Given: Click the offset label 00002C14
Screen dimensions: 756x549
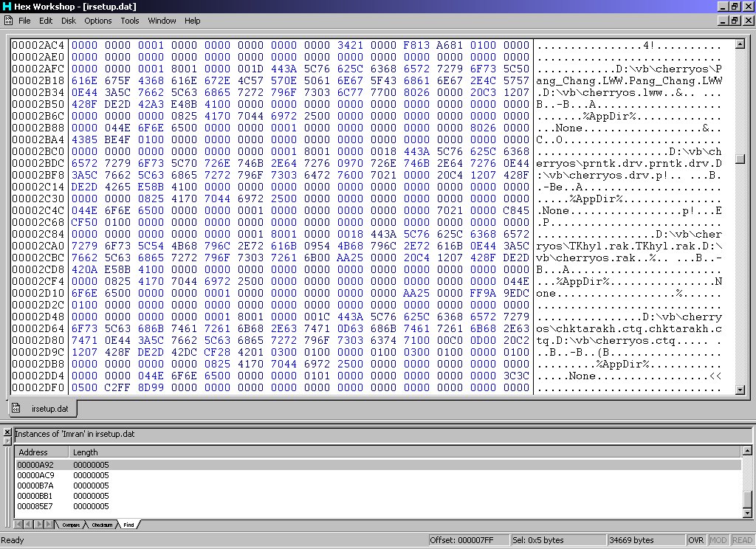Looking at the screenshot, I should 38,187.
